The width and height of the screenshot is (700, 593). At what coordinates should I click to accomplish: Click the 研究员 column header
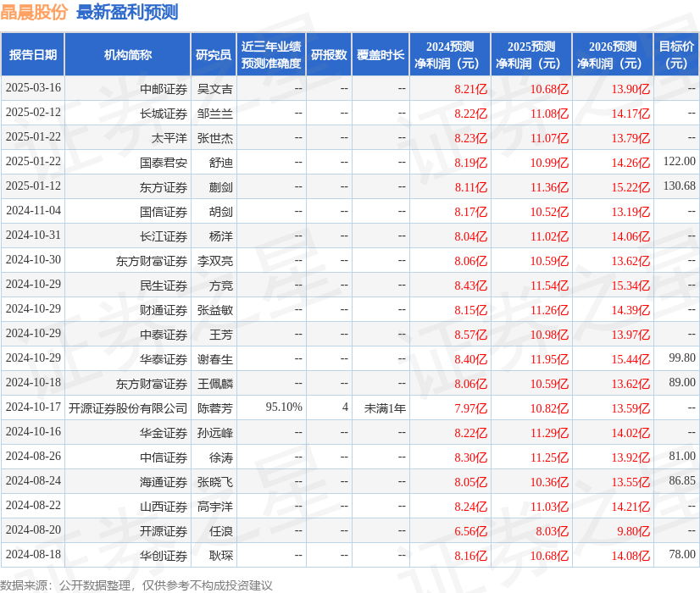coord(211,53)
